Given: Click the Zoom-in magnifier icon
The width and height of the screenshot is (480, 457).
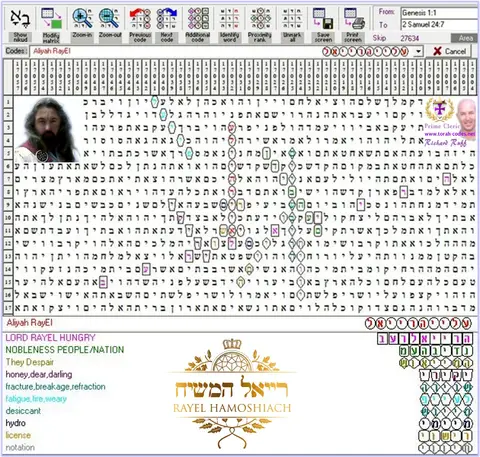Looking at the screenshot, I should (x=82, y=18).
